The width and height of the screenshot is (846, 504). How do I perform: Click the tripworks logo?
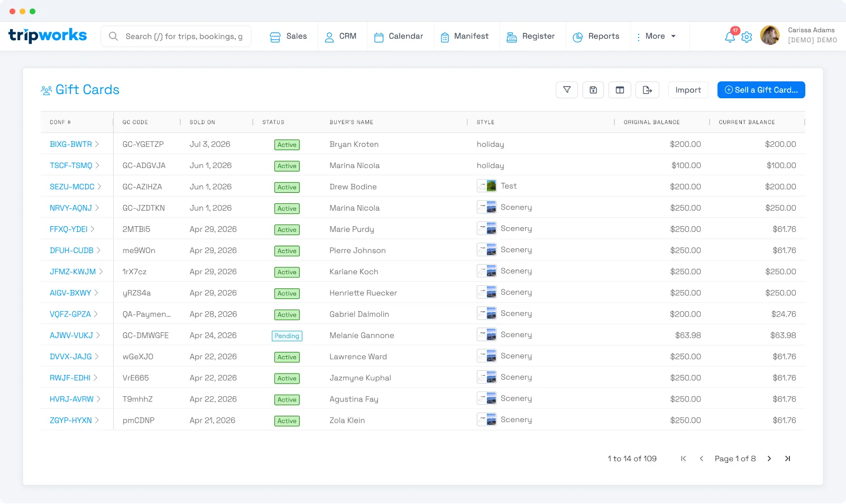click(48, 35)
